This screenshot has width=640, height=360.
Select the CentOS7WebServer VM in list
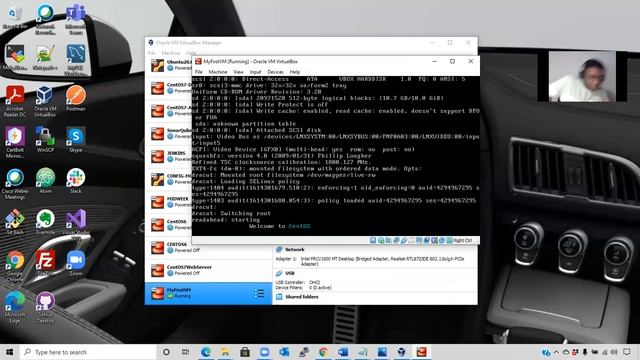click(x=209, y=270)
